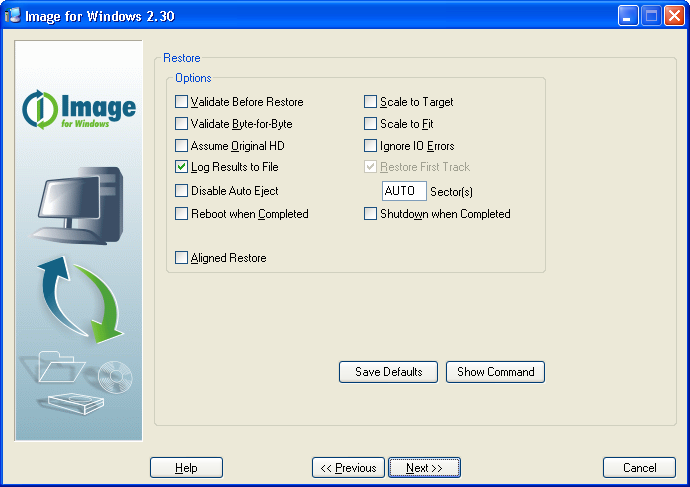Uncheck Log Results to File
Screen dimensions: 690x487
pyautogui.click(x=181, y=167)
